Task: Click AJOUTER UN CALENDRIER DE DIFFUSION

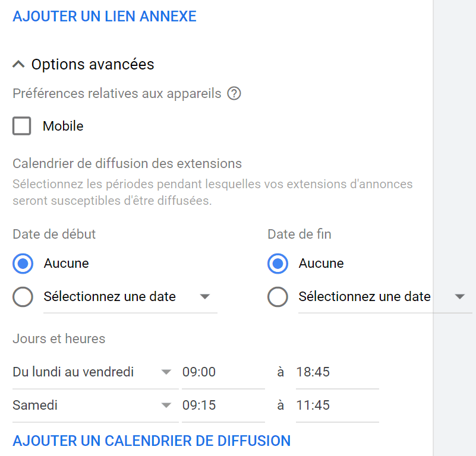Action: tap(152, 441)
